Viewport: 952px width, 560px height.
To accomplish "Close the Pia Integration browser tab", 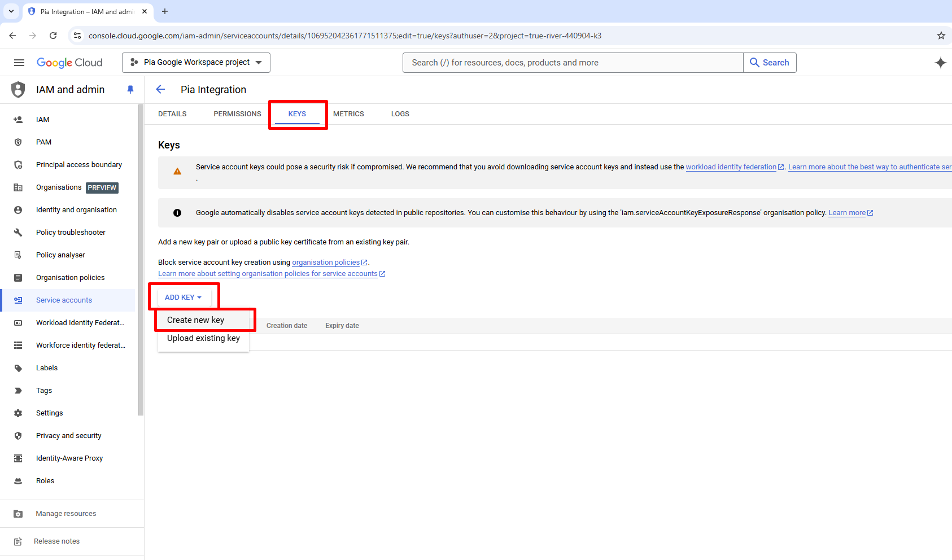I will point(145,11).
